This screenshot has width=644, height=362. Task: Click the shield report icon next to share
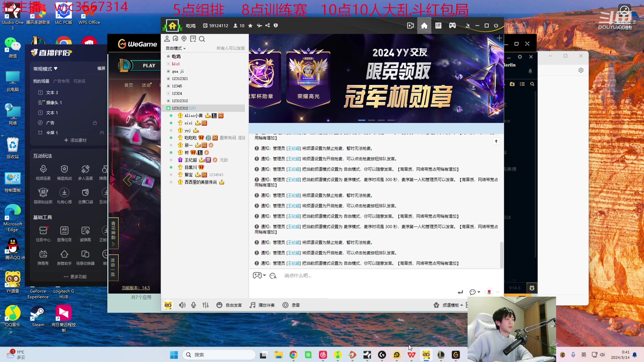[276, 25]
